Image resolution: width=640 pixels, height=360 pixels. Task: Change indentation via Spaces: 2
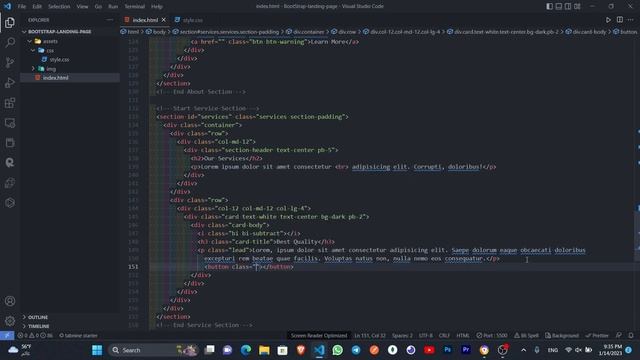(402, 336)
